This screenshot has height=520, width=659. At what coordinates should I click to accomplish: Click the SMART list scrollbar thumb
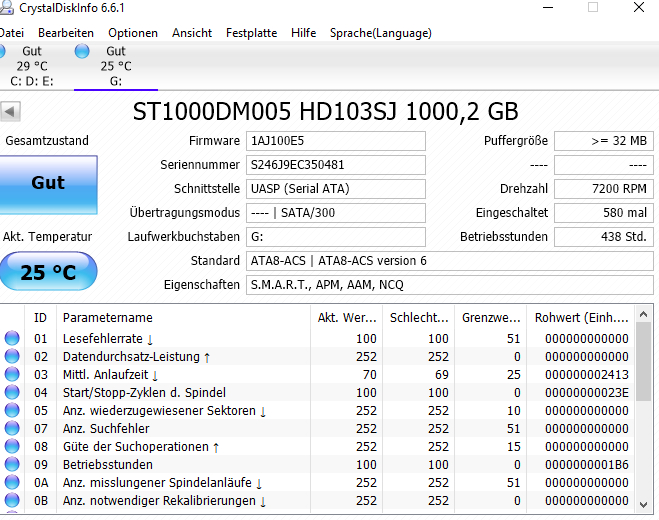coord(643,362)
